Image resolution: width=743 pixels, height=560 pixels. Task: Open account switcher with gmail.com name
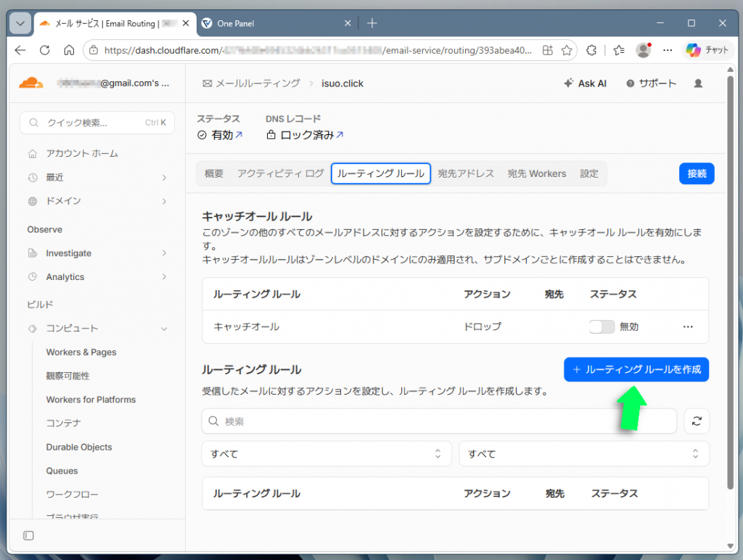point(114,83)
